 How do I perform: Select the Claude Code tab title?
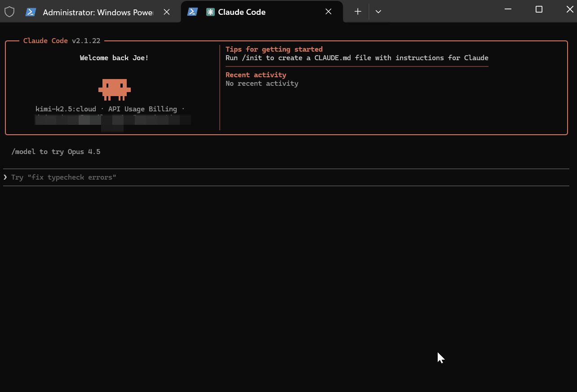242,12
